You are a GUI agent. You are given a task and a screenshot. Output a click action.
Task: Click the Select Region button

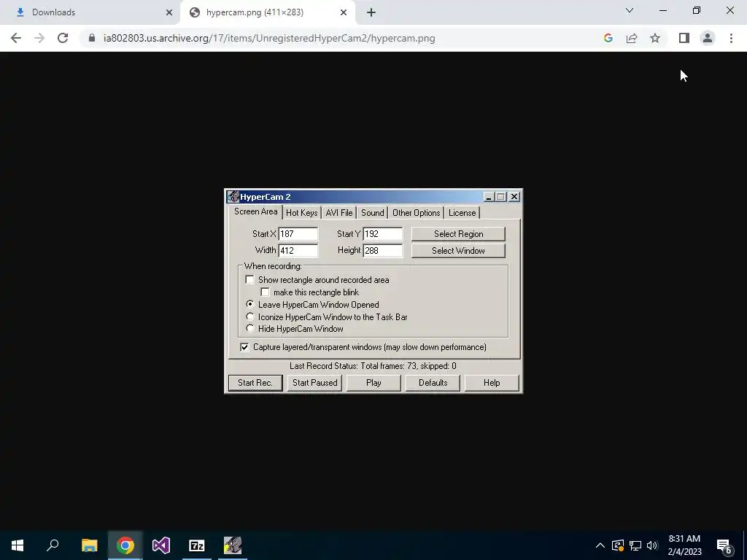pos(458,234)
